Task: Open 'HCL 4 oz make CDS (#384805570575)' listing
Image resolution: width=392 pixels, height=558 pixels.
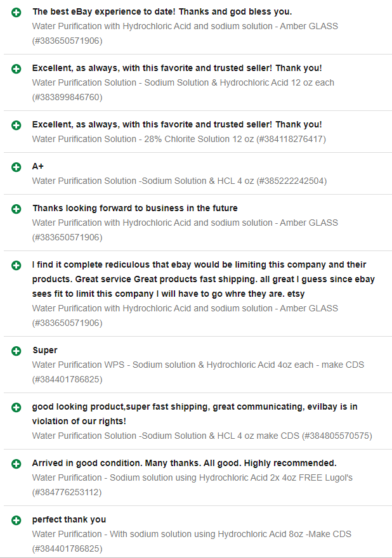Action: point(202,436)
